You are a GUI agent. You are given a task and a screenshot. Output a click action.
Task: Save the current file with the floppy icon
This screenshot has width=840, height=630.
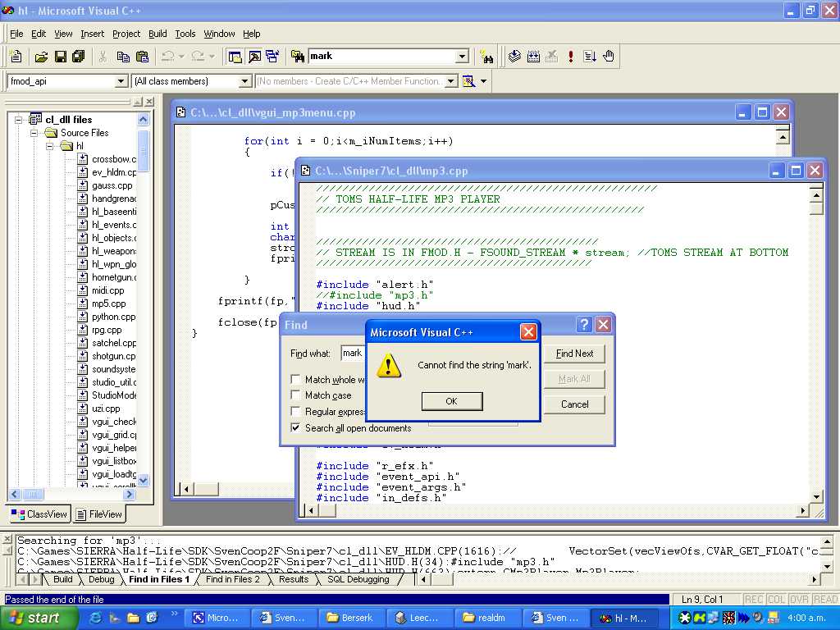pyautogui.click(x=60, y=57)
